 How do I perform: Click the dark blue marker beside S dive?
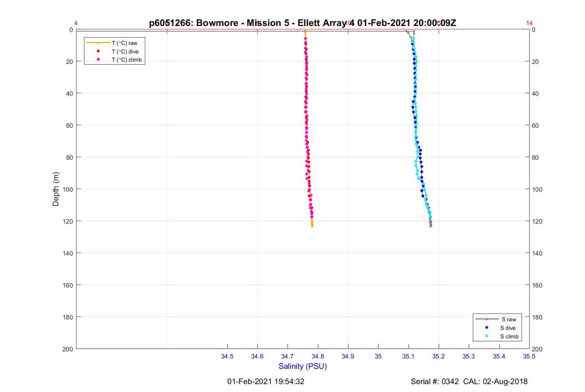(487, 328)
